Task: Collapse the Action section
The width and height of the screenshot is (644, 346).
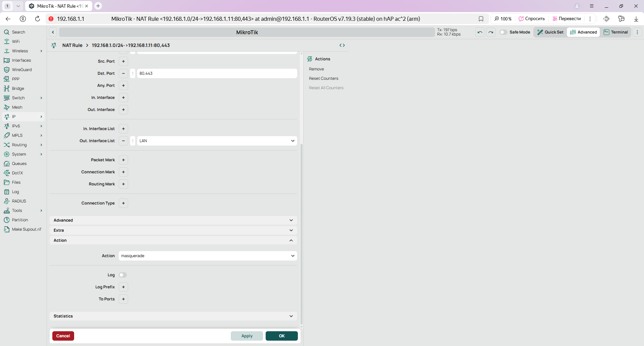Action: [x=173, y=240]
